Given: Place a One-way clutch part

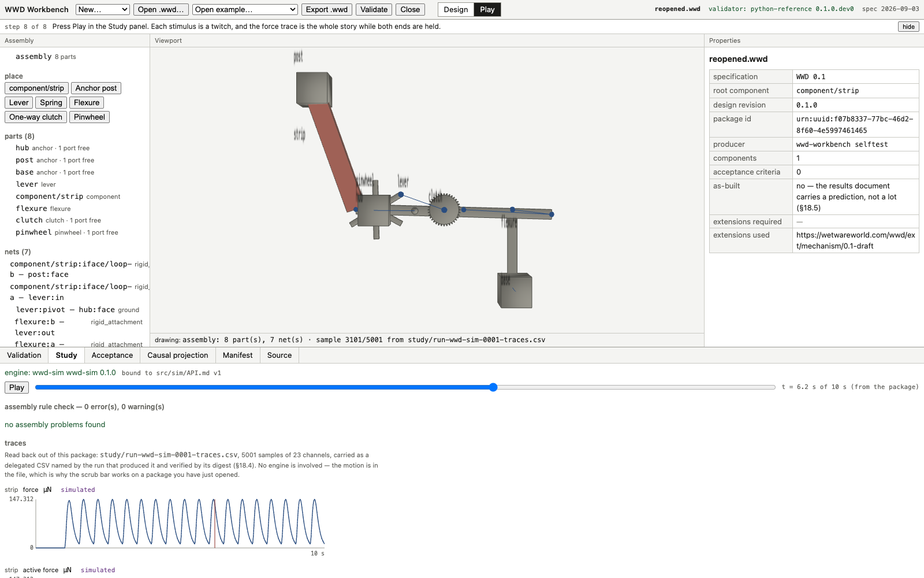Looking at the screenshot, I should pos(36,117).
